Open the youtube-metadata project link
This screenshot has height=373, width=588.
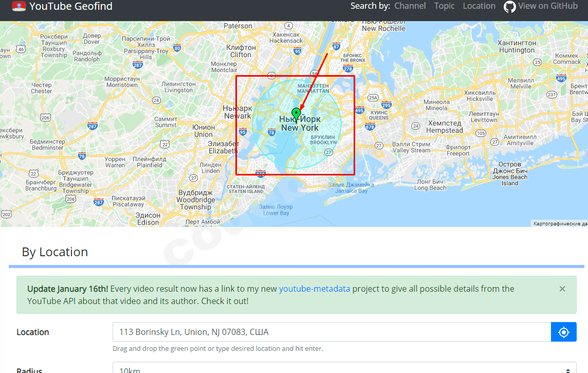coord(314,289)
